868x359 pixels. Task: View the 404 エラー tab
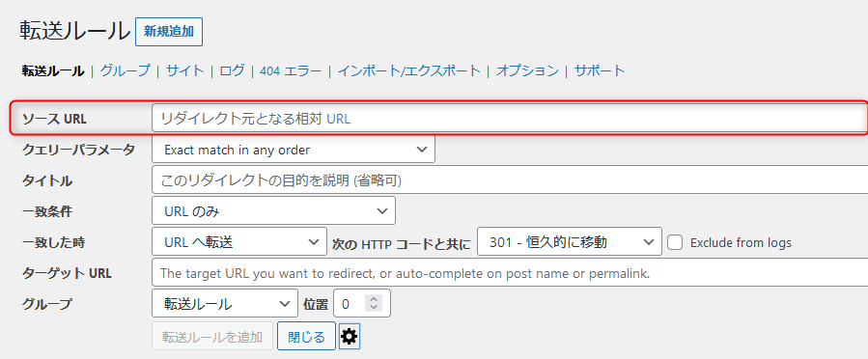tap(291, 70)
